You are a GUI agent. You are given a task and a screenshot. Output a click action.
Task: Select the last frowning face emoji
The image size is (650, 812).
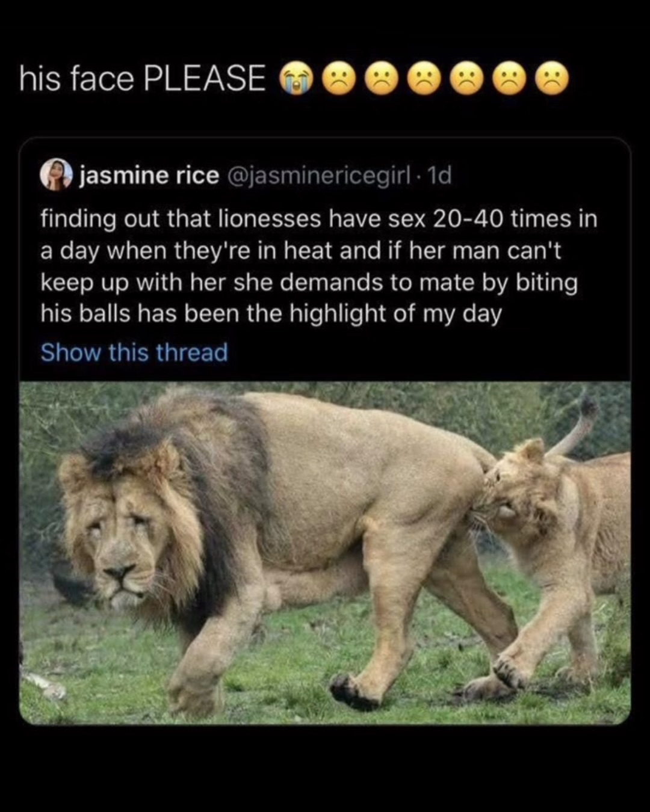click(552, 80)
